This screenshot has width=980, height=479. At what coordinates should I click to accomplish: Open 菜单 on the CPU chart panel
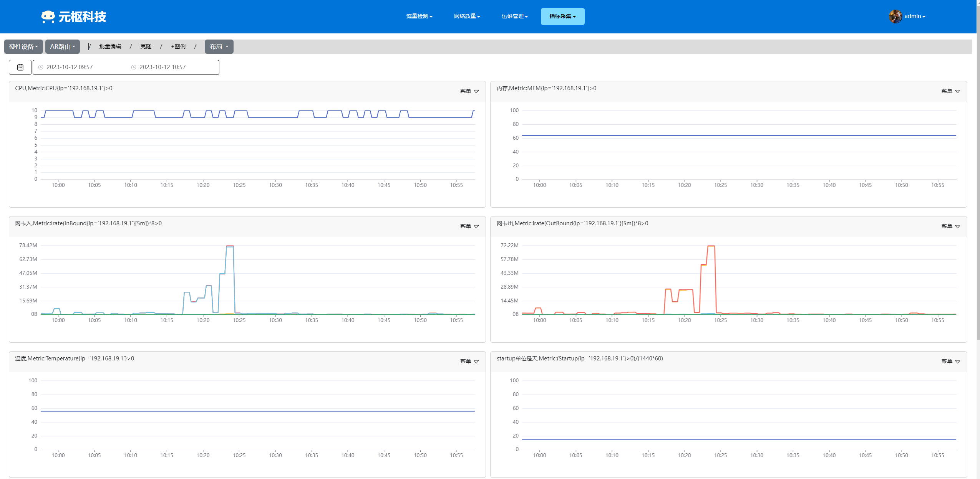469,91
